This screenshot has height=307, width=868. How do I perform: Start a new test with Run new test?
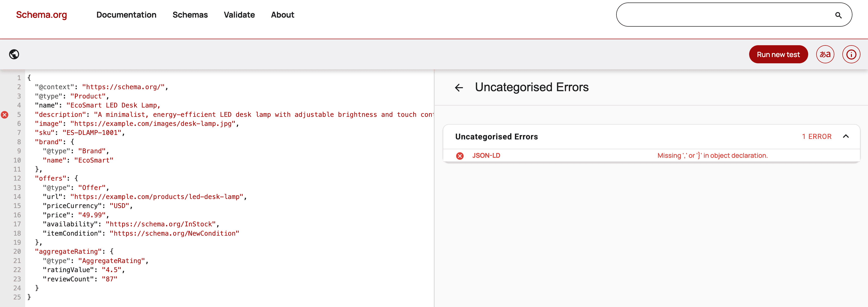778,54
